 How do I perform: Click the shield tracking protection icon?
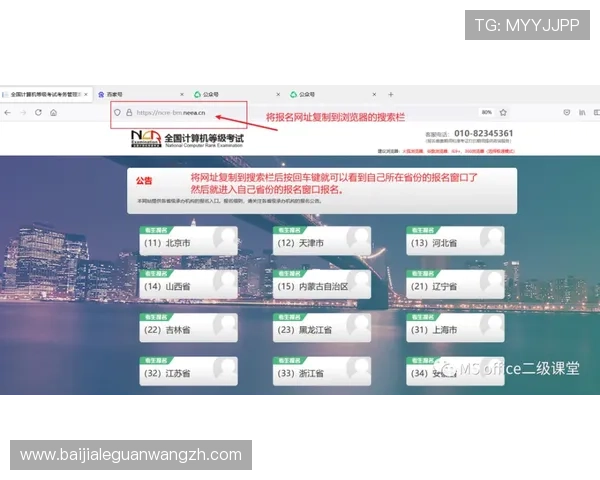117,113
